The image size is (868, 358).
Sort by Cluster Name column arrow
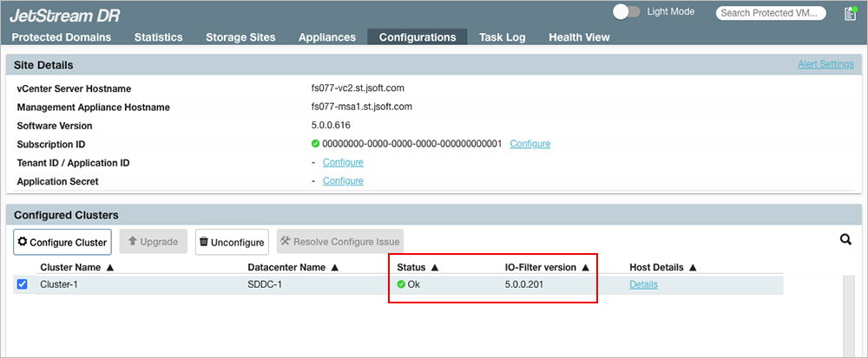coord(110,267)
